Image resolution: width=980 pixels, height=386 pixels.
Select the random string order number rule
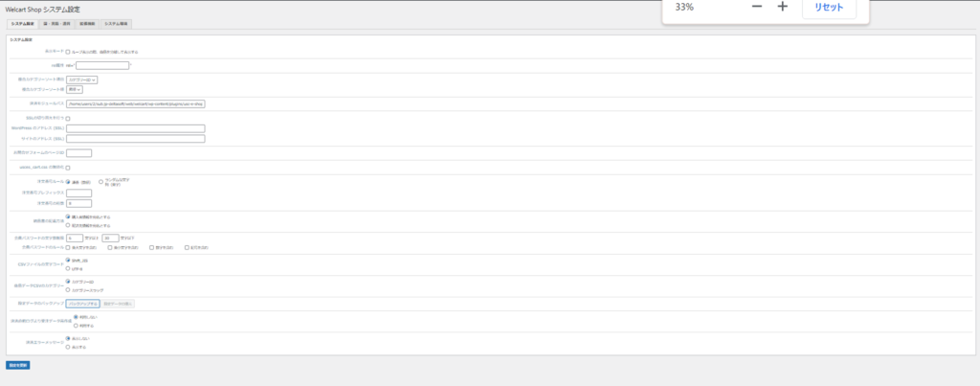tap(100, 181)
